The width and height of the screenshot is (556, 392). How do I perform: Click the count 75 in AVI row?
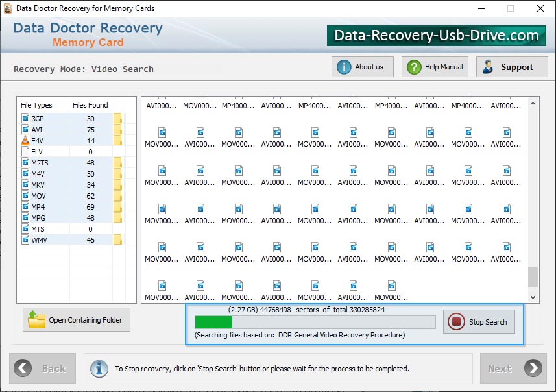[90, 130]
